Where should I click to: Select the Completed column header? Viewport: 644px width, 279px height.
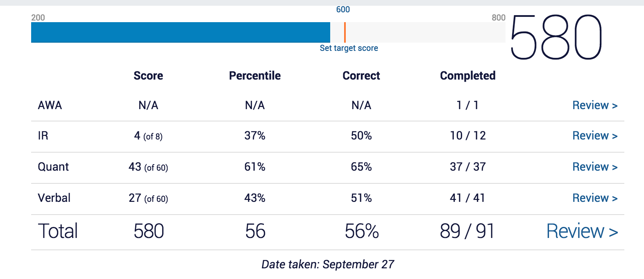click(467, 76)
